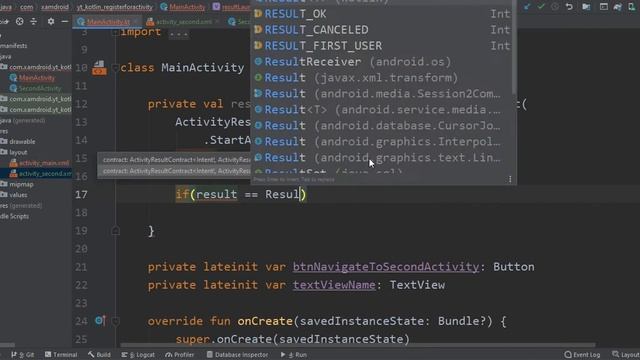
Task: Choose Result (android.graphics.text.Lin…) suggestion
Action: pyautogui.click(x=382, y=157)
